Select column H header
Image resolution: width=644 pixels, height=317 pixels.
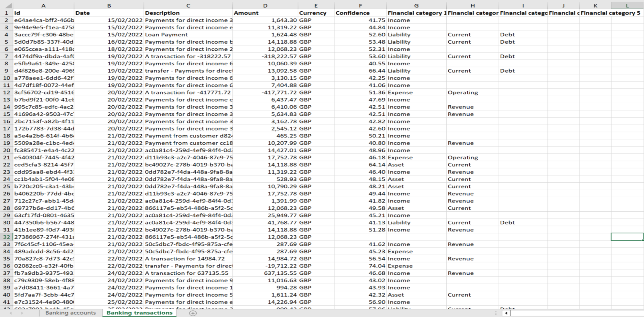click(473, 6)
